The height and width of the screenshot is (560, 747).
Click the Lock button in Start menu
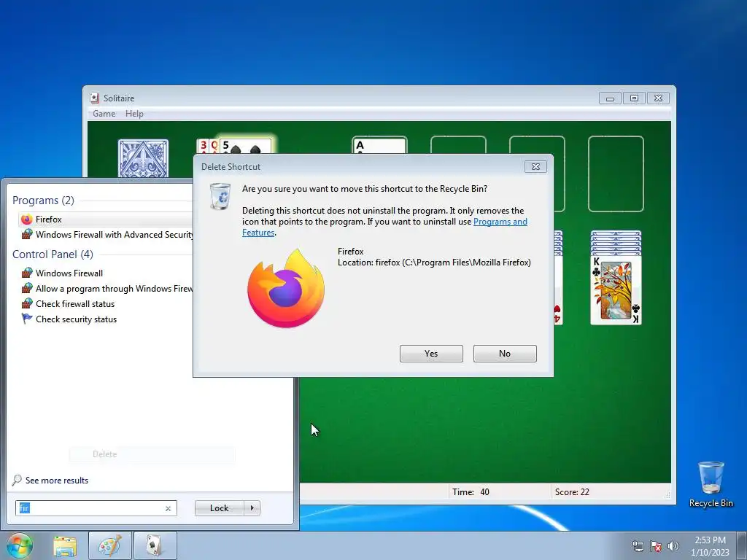click(x=219, y=508)
